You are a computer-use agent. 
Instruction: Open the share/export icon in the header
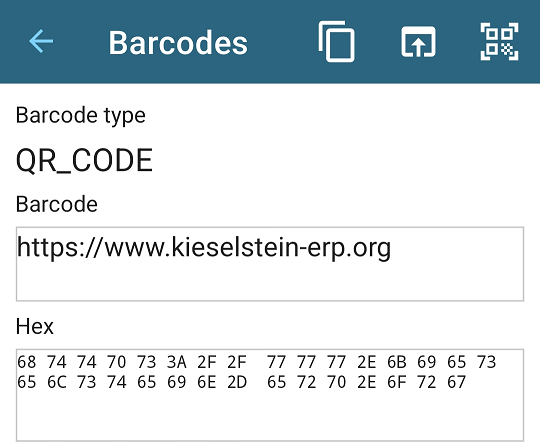pos(418,42)
